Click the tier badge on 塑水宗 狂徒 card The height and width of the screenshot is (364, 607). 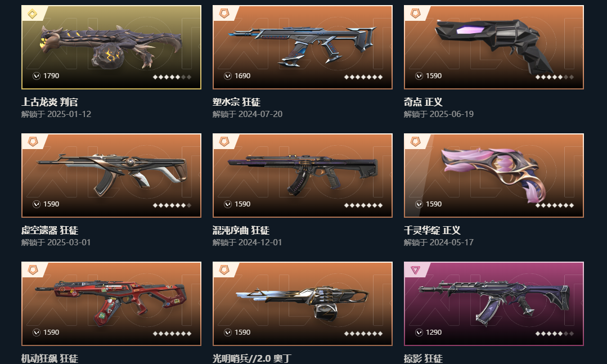click(x=224, y=14)
